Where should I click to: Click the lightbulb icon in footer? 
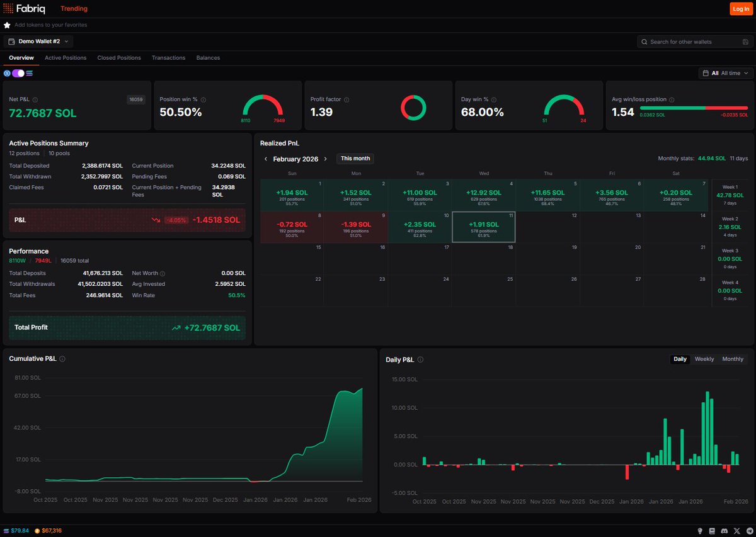pyautogui.click(x=700, y=531)
